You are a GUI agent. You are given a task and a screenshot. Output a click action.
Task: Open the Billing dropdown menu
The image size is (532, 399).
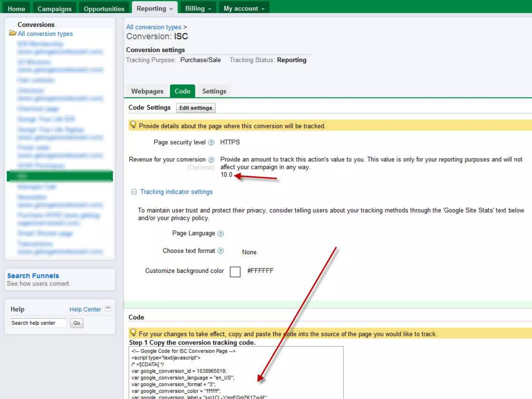pos(198,9)
